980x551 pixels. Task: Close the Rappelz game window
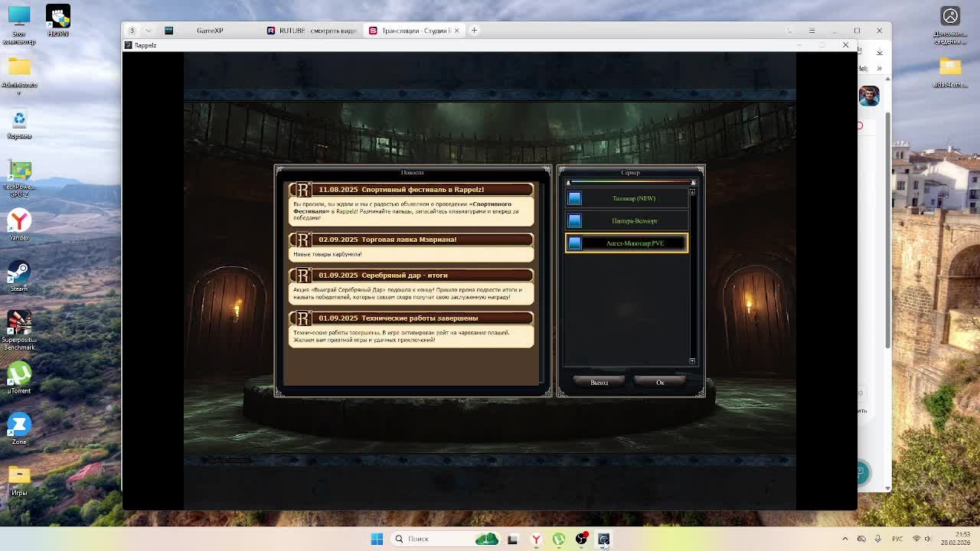coord(845,45)
